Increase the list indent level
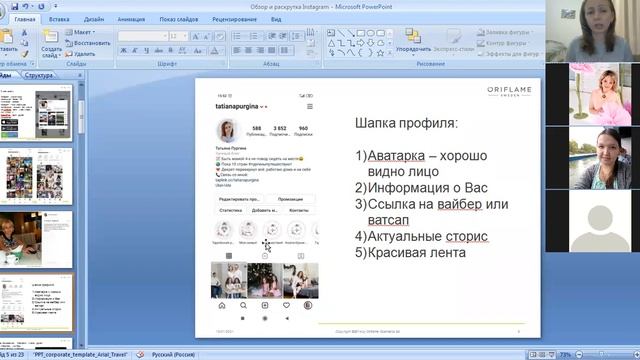The height and width of the screenshot is (360, 640). [x=283, y=36]
